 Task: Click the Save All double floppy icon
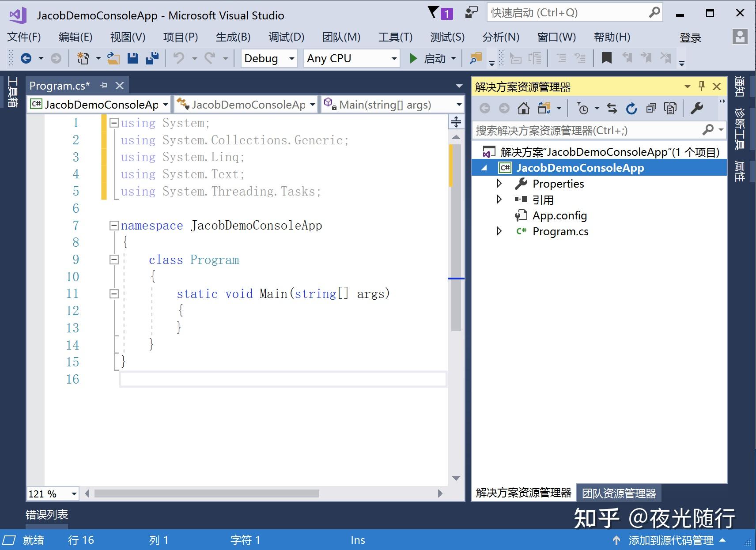pos(152,58)
